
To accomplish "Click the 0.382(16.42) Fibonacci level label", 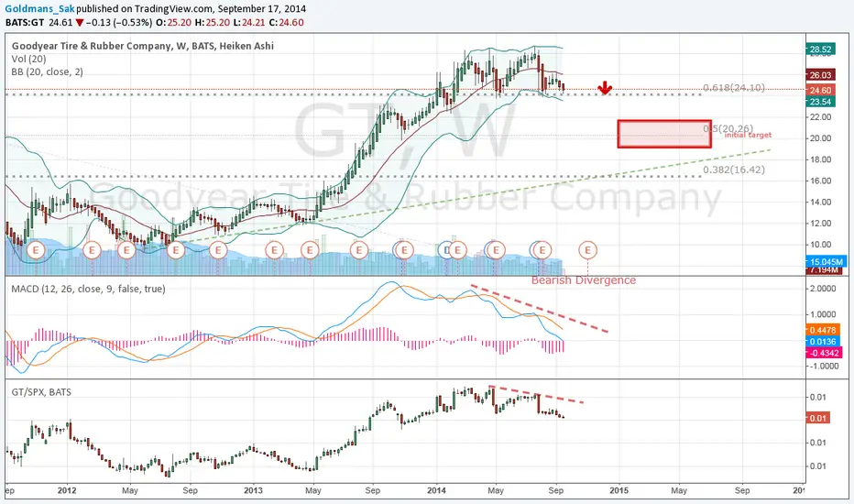I will (x=734, y=170).
